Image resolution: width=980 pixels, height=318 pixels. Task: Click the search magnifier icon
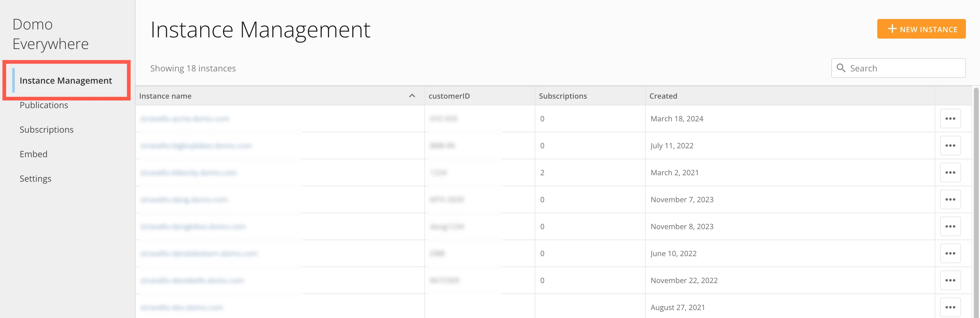(841, 68)
